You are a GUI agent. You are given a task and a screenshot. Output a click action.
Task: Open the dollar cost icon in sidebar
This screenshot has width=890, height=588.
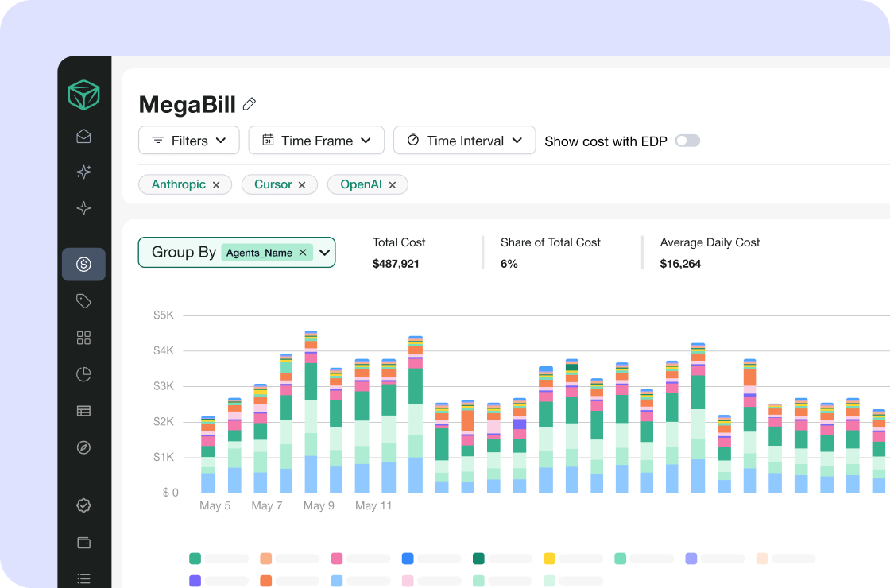pos(83,264)
